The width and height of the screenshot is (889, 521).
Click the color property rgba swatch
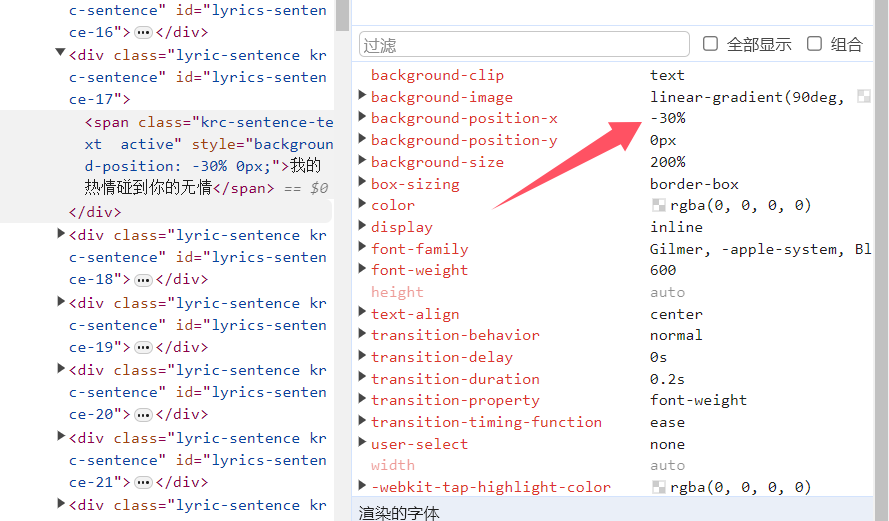point(658,205)
